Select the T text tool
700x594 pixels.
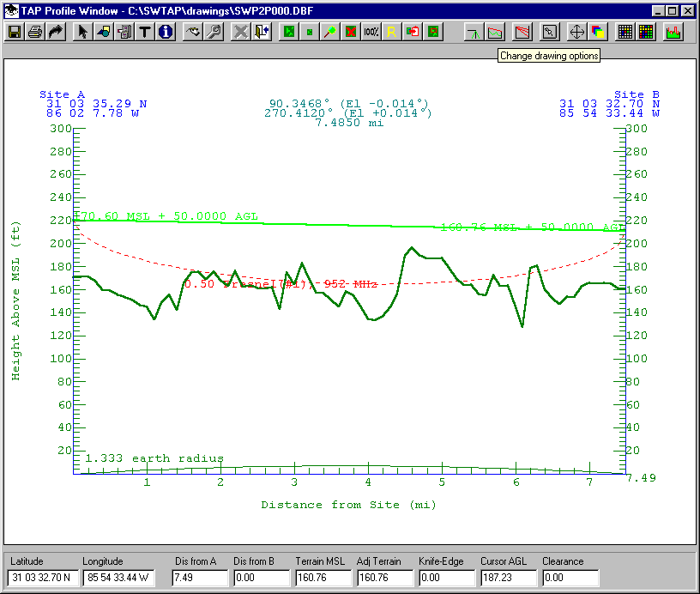coord(144,32)
